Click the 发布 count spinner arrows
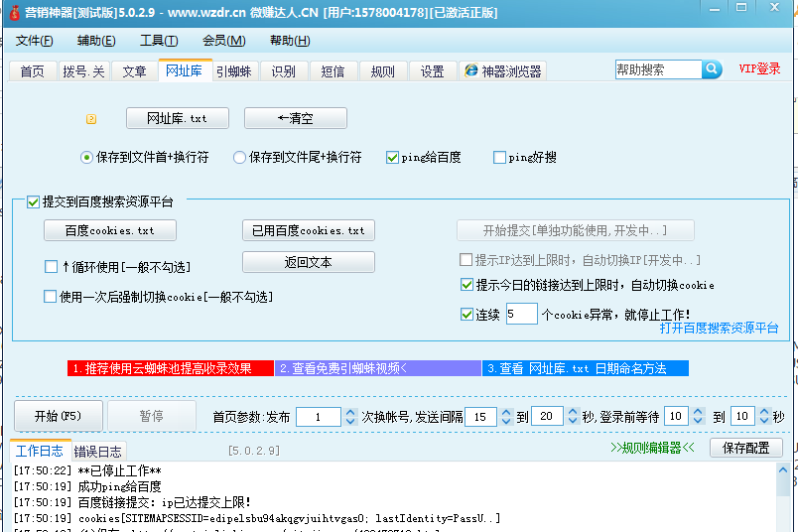The width and height of the screenshot is (798, 532). pos(350,417)
